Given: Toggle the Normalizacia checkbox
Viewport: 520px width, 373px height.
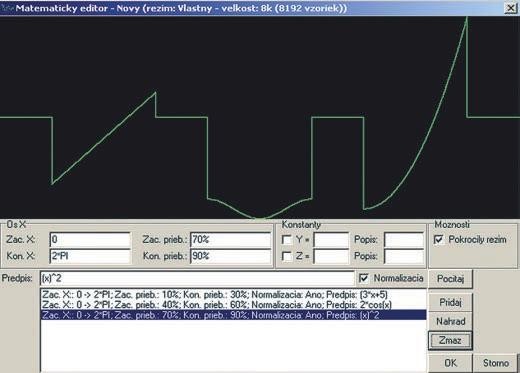Looking at the screenshot, I should pyautogui.click(x=364, y=278).
